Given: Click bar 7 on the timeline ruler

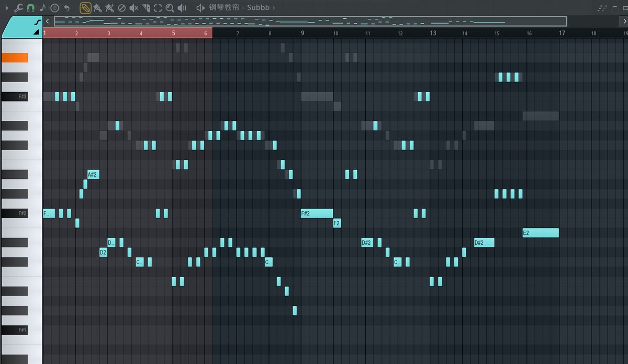Looking at the screenshot, I should (x=238, y=33).
